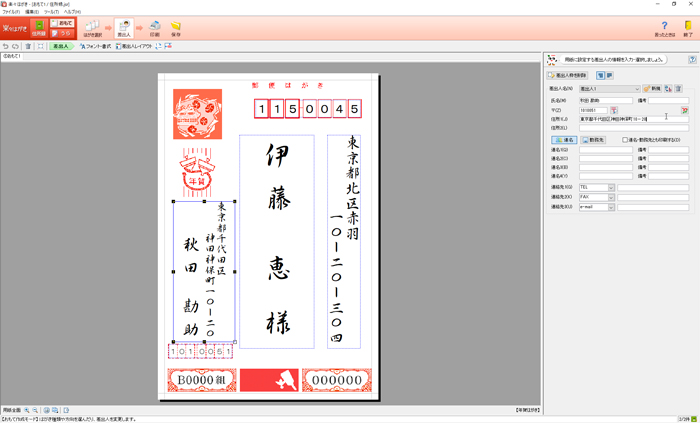The width and height of the screenshot is (700, 423).
Task: Open the はがき選択 postcard selection step
Action: coord(91,27)
